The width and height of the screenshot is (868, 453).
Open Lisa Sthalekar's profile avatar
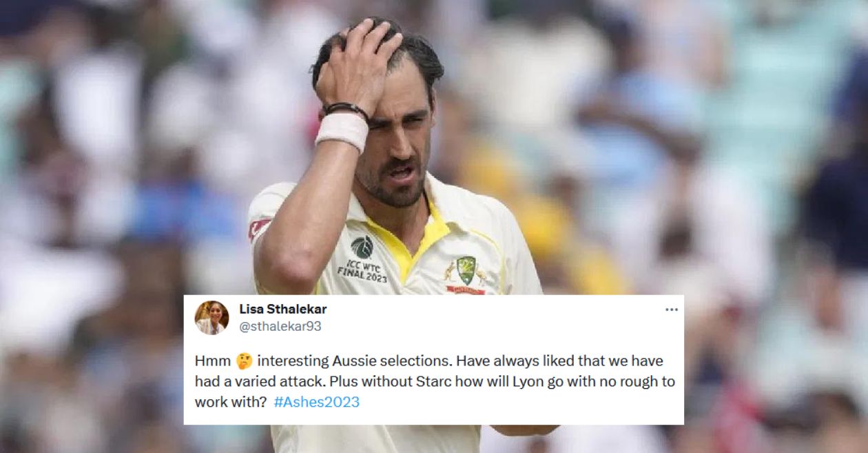(211, 317)
